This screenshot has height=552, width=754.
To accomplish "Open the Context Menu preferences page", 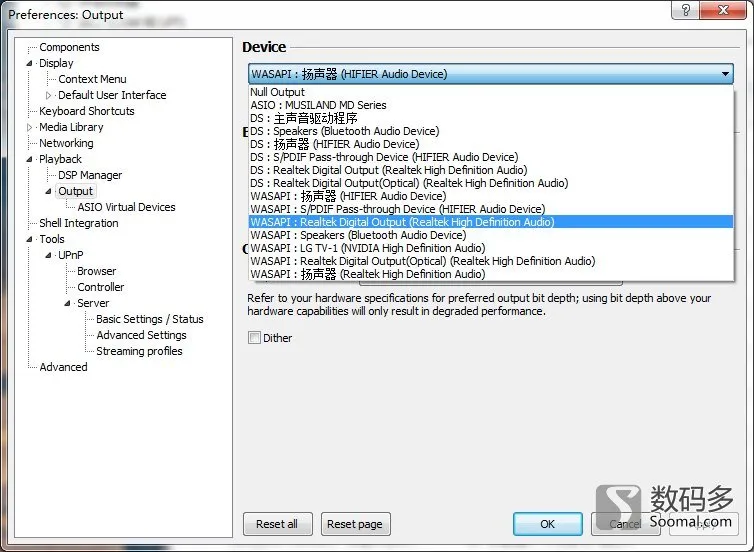I will tap(92, 79).
